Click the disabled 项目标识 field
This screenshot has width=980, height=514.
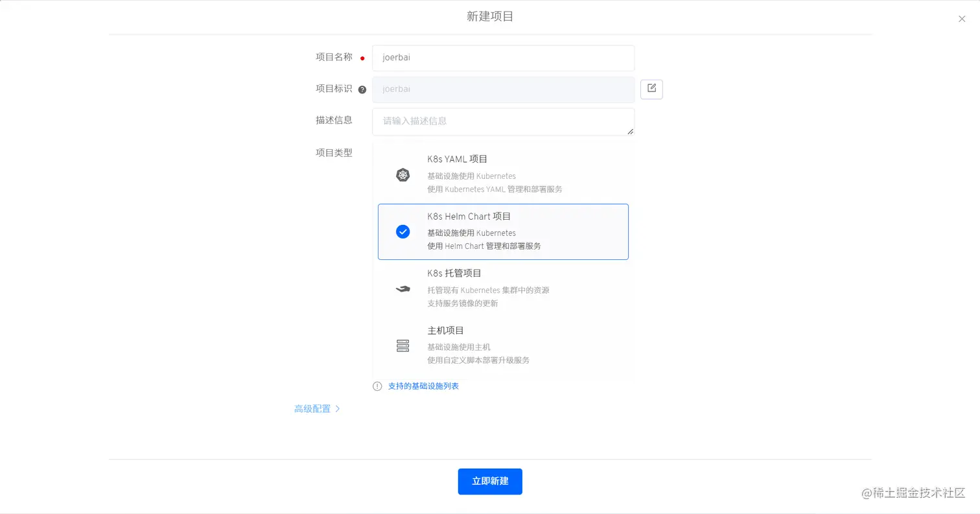point(503,89)
